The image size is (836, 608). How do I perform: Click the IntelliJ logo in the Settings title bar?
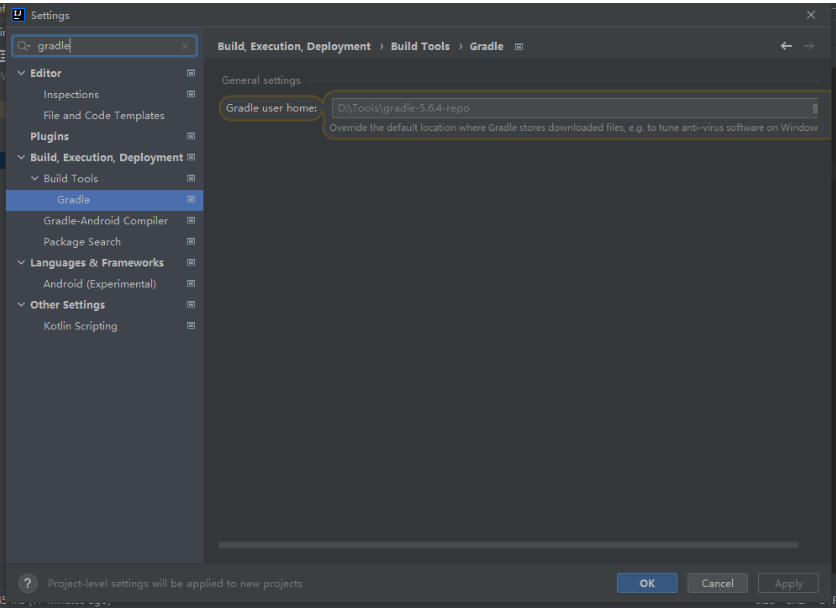tap(18, 15)
